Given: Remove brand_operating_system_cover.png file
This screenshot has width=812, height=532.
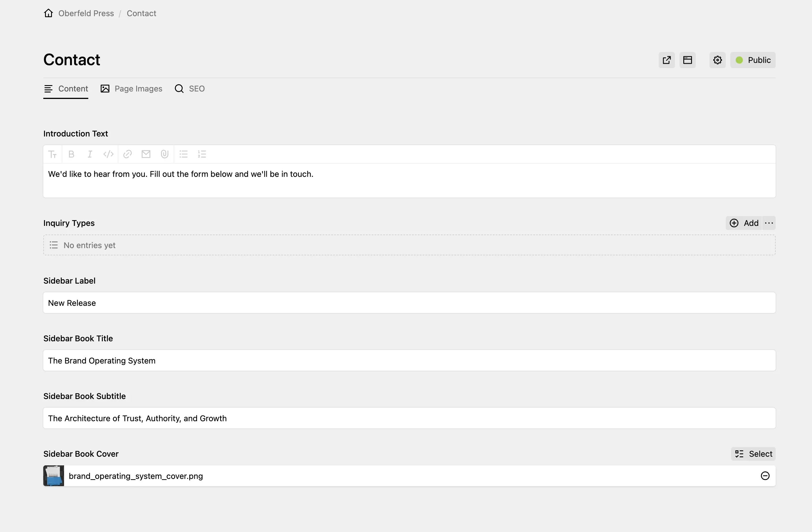Looking at the screenshot, I should 765,476.
